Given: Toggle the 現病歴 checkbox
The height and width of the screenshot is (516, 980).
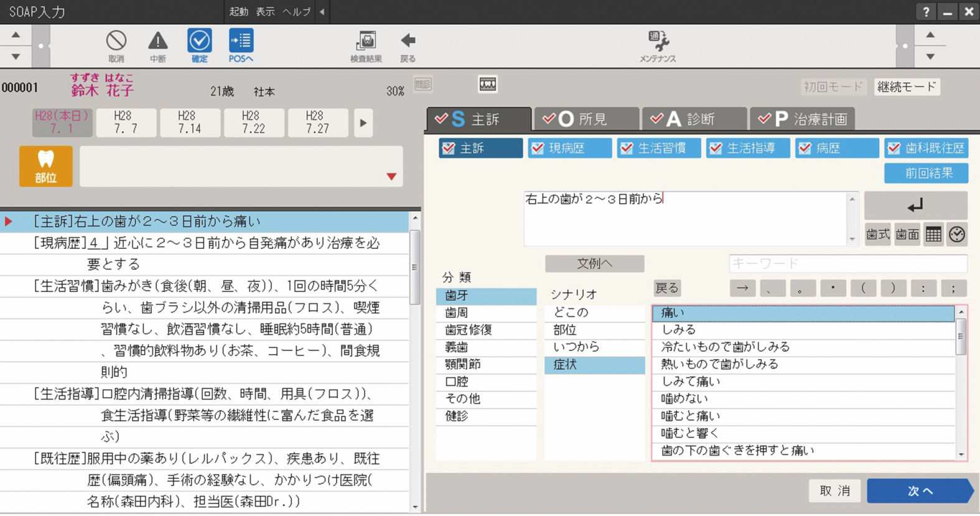Looking at the screenshot, I should tap(538, 148).
